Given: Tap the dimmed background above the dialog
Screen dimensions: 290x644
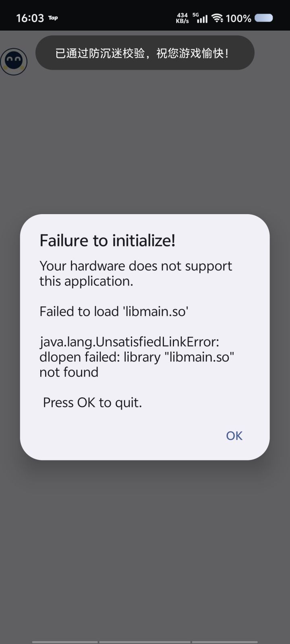Looking at the screenshot, I should click(x=145, y=141).
